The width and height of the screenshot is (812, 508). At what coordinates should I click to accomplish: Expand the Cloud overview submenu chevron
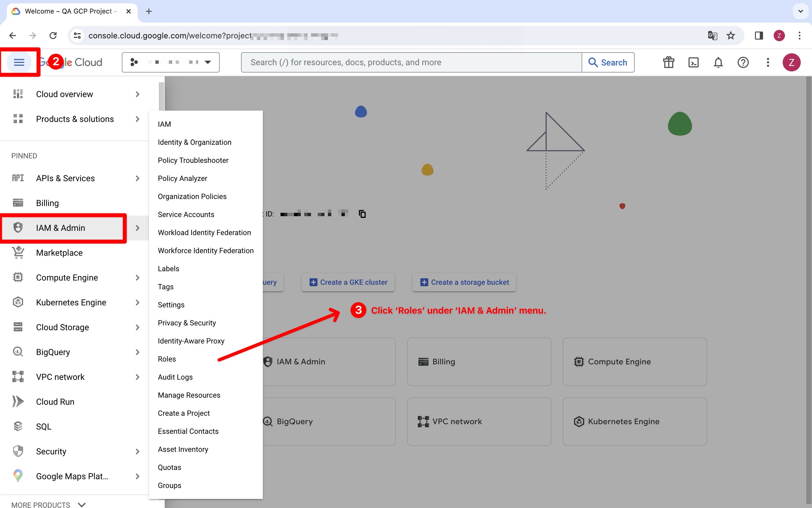tap(137, 94)
